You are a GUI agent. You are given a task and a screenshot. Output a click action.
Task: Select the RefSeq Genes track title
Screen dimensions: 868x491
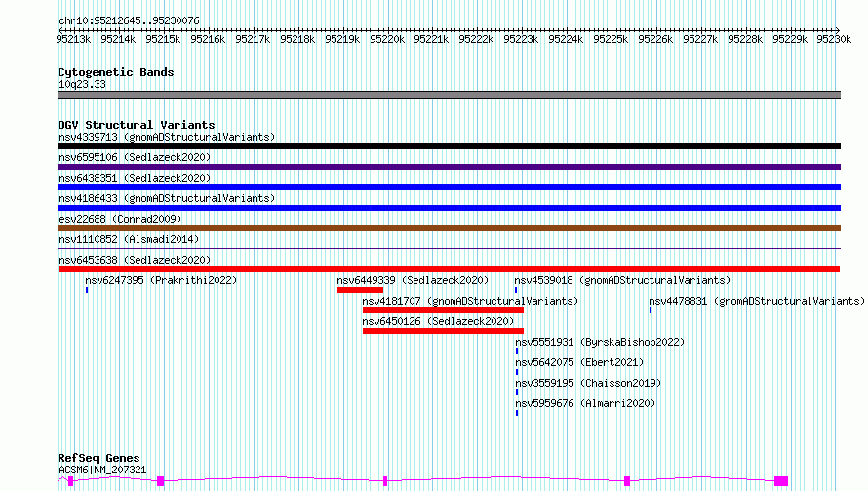tap(99, 458)
